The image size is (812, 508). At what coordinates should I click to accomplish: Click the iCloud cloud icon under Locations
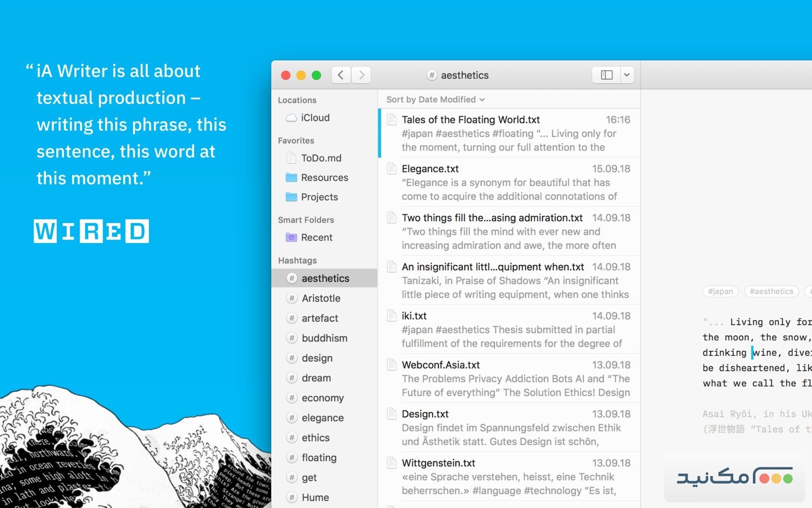pos(292,118)
